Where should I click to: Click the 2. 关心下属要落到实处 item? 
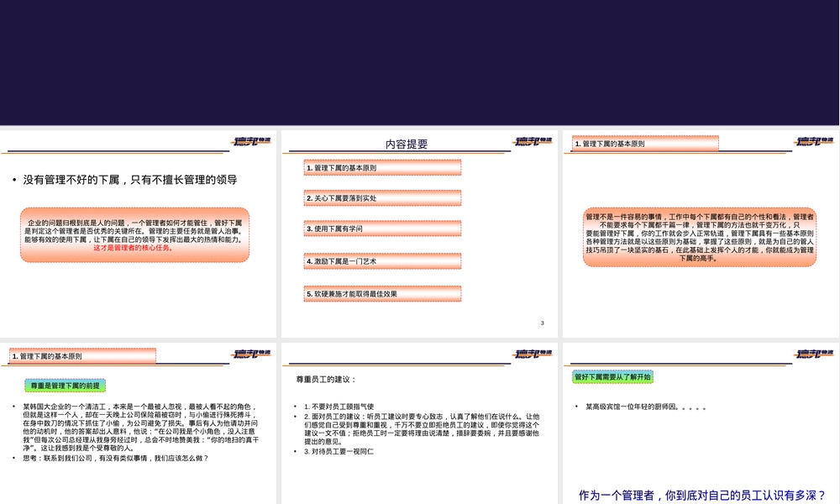click(x=382, y=198)
